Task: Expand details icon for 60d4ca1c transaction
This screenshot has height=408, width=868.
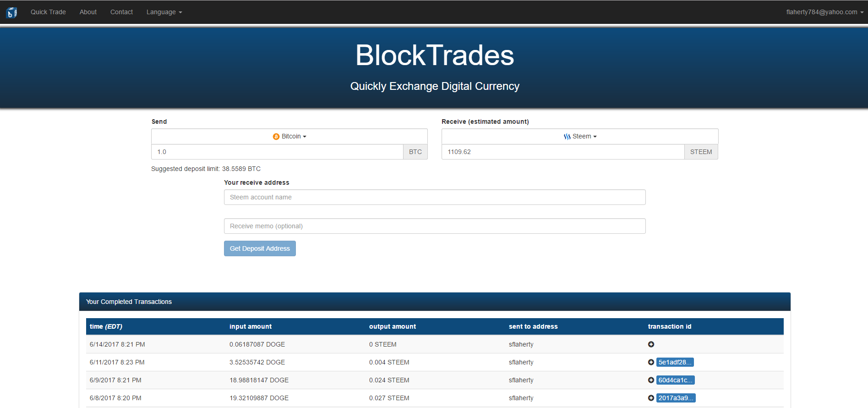Action: tap(651, 380)
